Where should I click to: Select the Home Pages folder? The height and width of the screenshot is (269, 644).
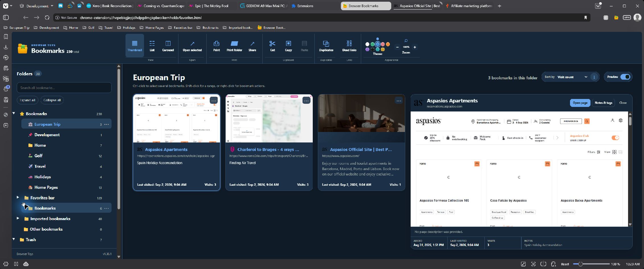(x=66, y=187)
